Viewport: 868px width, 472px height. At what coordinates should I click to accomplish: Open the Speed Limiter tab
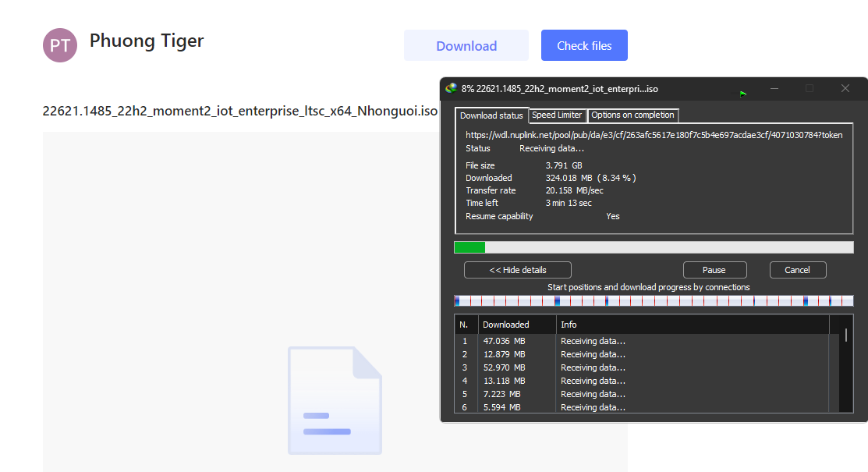(x=557, y=115)
